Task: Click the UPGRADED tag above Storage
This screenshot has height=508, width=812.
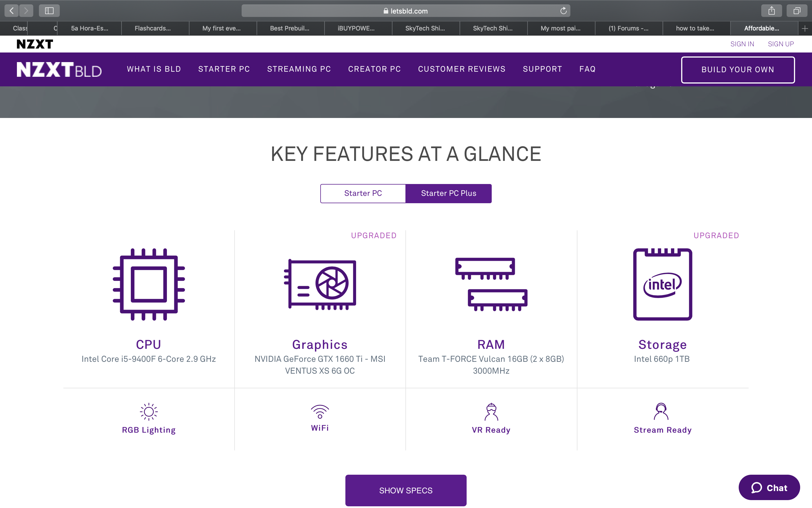Action: (x=716, y=236)
